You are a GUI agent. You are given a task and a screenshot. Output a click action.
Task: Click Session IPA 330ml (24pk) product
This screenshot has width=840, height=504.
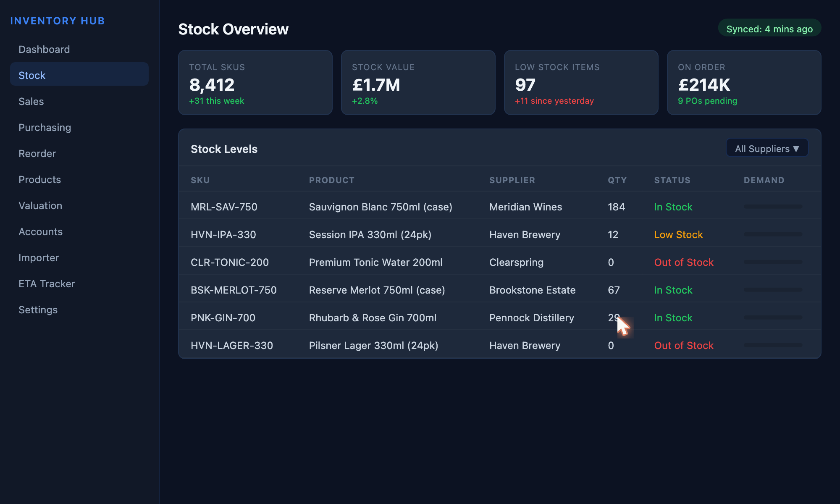coord(370,235)
